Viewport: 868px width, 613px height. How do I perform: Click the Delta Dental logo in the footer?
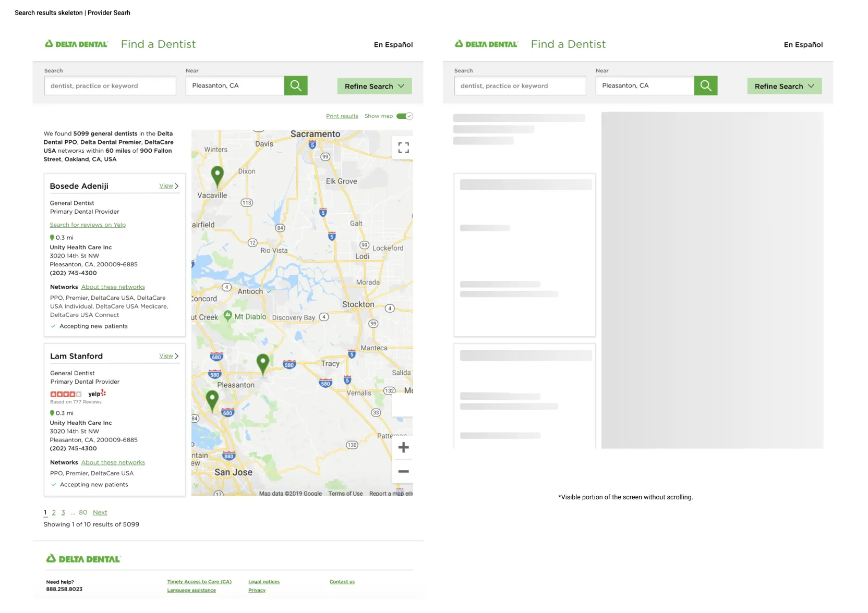[83, 558]
